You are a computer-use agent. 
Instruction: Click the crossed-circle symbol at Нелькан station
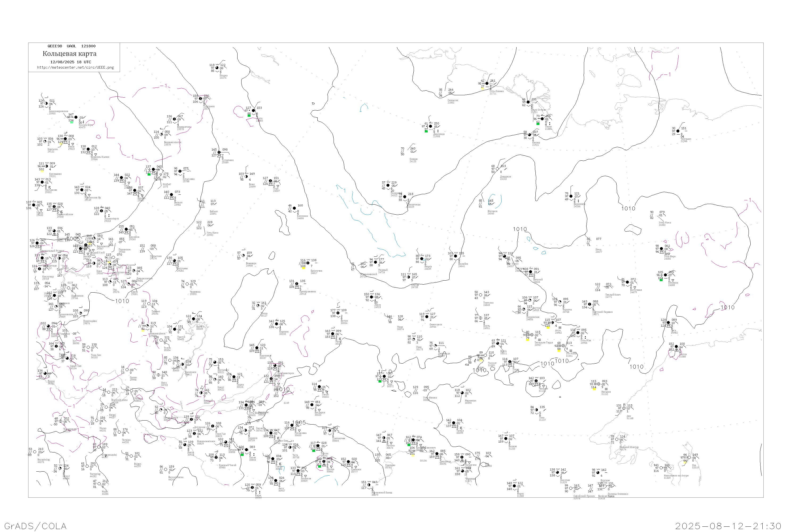[599, 384]
